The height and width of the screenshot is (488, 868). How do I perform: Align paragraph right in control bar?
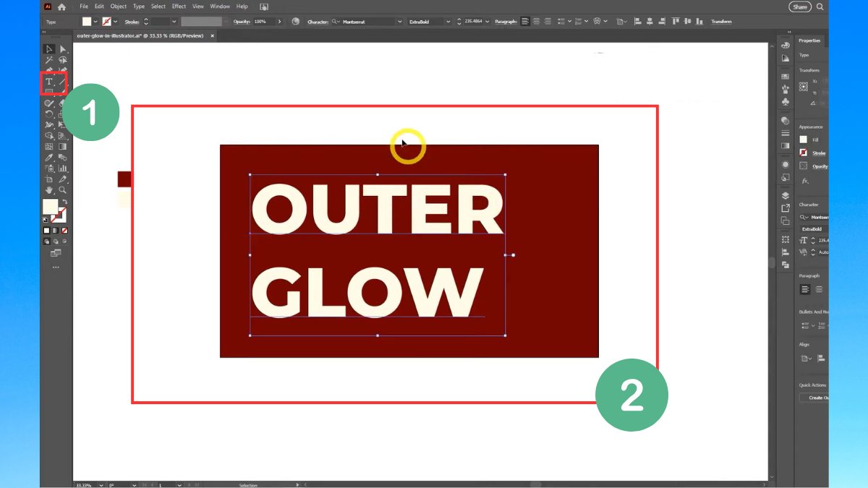point(548,22)
